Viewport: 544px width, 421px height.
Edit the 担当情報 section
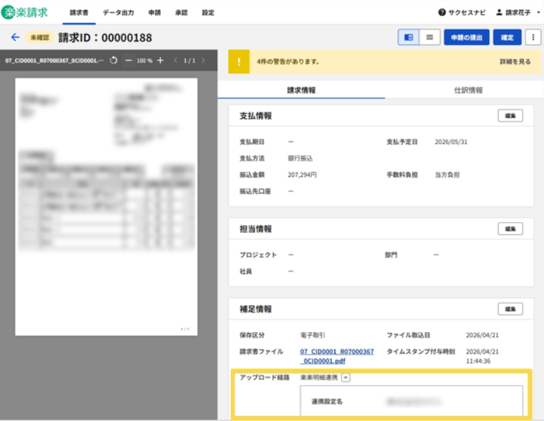[510, 229]
